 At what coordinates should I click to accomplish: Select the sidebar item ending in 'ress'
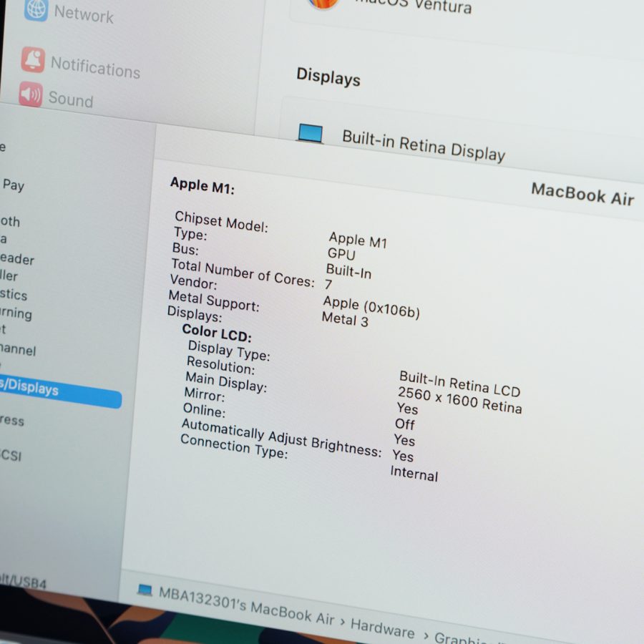point(12,420)
